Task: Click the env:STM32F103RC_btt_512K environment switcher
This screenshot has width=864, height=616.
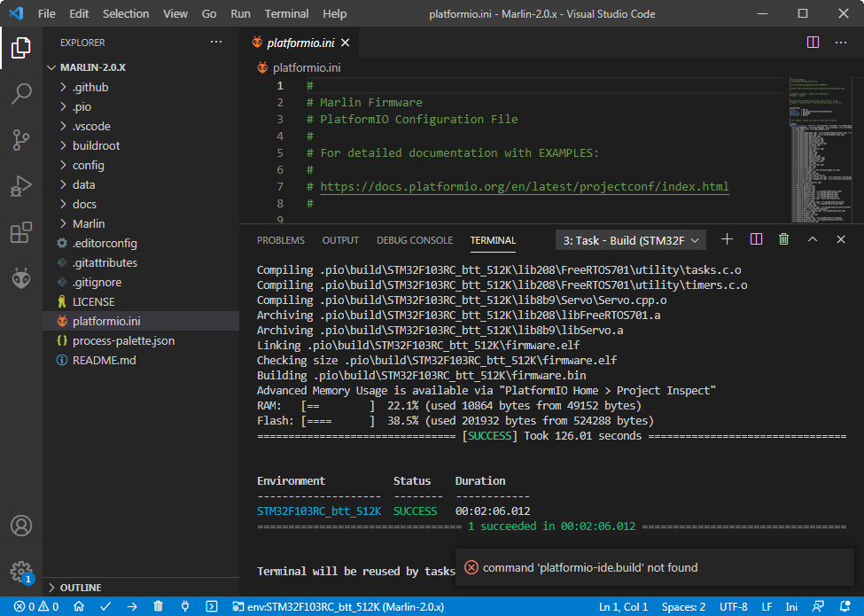Action: (338, 607)
